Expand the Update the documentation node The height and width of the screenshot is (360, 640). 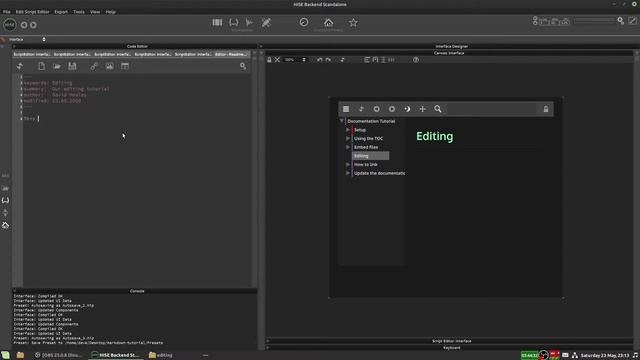pos(348,173)
